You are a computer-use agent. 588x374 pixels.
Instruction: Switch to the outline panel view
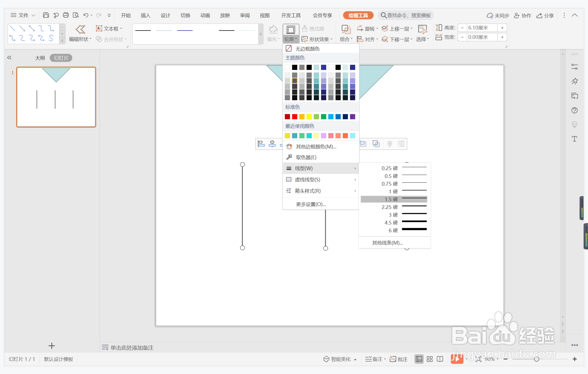40,58
